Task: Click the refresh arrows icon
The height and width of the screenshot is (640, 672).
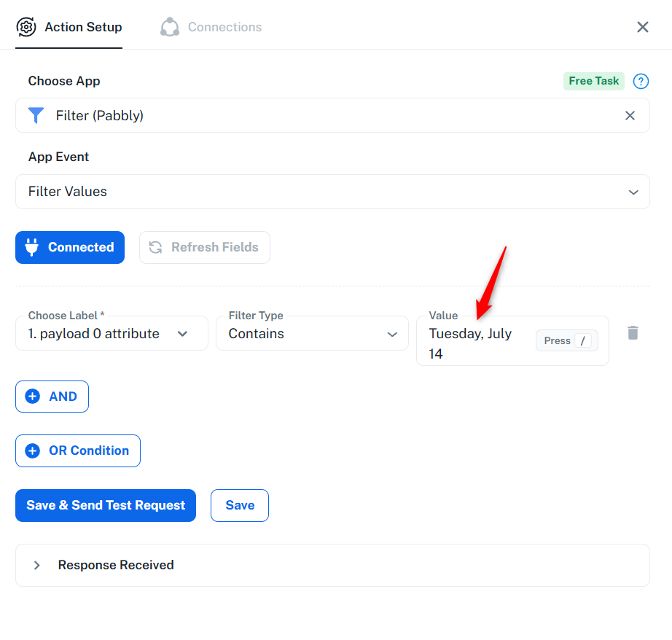Action: pos(155,247)
